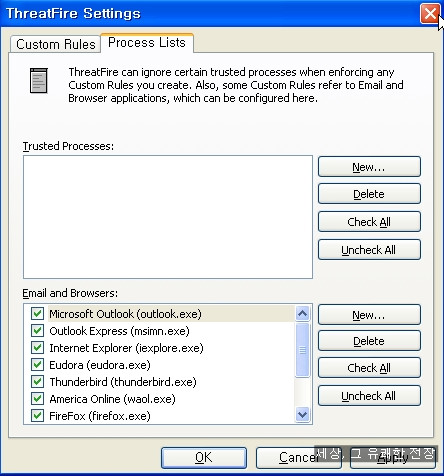This screenshot has width=444, height=476.
Task: Click the Cancel button
Action: [x=299, y=458]
